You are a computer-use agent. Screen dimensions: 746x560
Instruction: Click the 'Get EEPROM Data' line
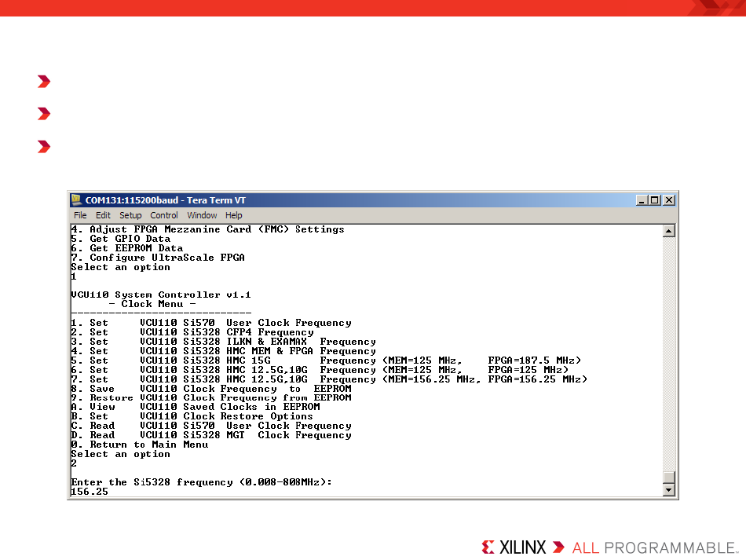pos(127,248)
